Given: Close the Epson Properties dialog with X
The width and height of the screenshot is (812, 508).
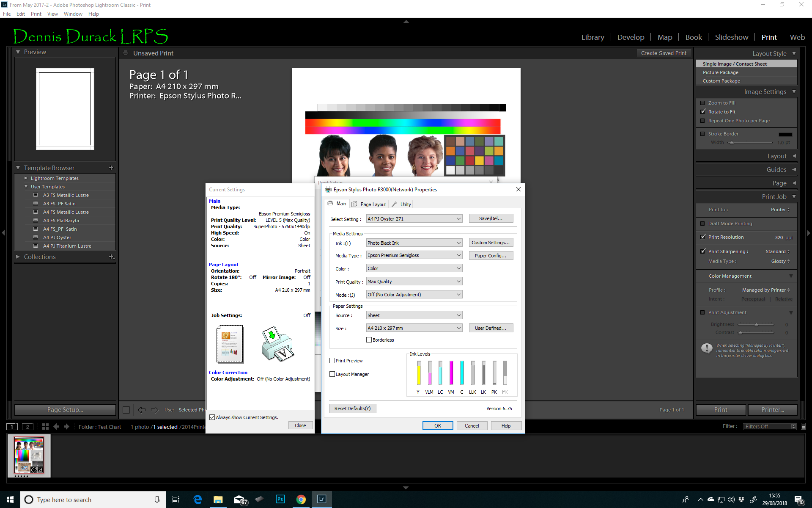Looking at the screenshot, I should click(518, 189).
